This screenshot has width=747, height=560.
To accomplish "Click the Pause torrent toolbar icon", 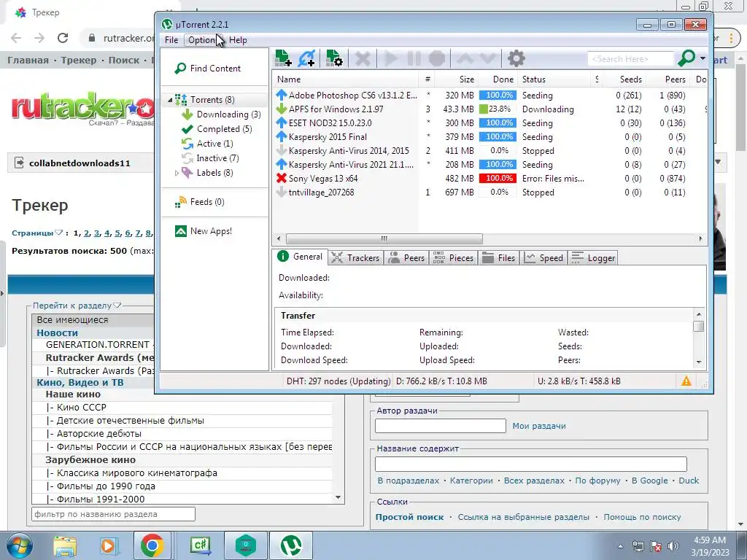I will (x=414, y=58).
